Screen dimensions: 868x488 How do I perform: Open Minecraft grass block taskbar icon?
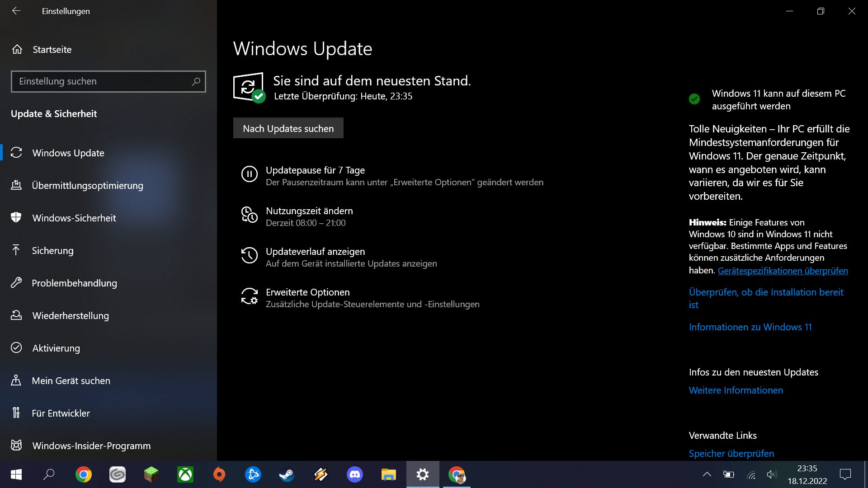pos(151,474)
